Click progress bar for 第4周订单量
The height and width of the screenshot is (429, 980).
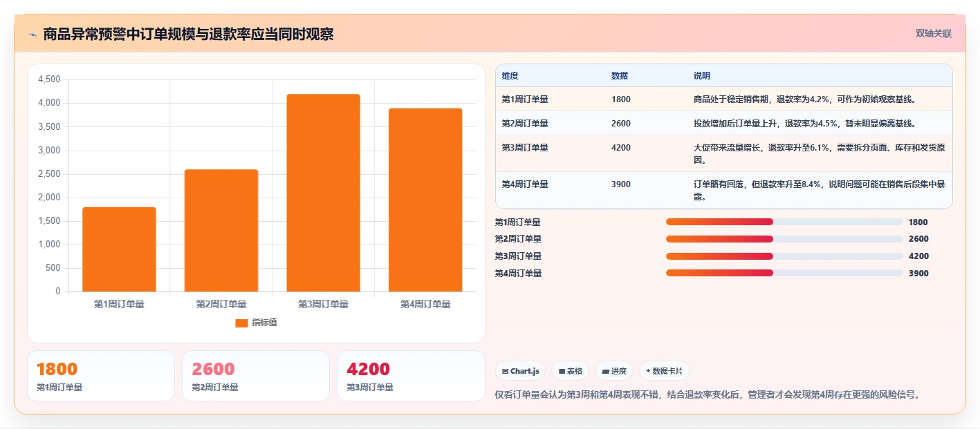point(784,273)
